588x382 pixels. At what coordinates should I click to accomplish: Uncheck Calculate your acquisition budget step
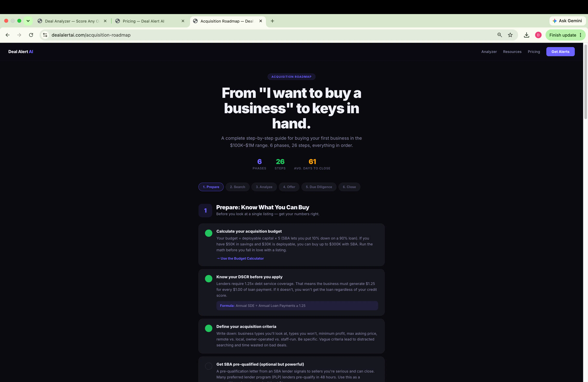coord(209,233)
